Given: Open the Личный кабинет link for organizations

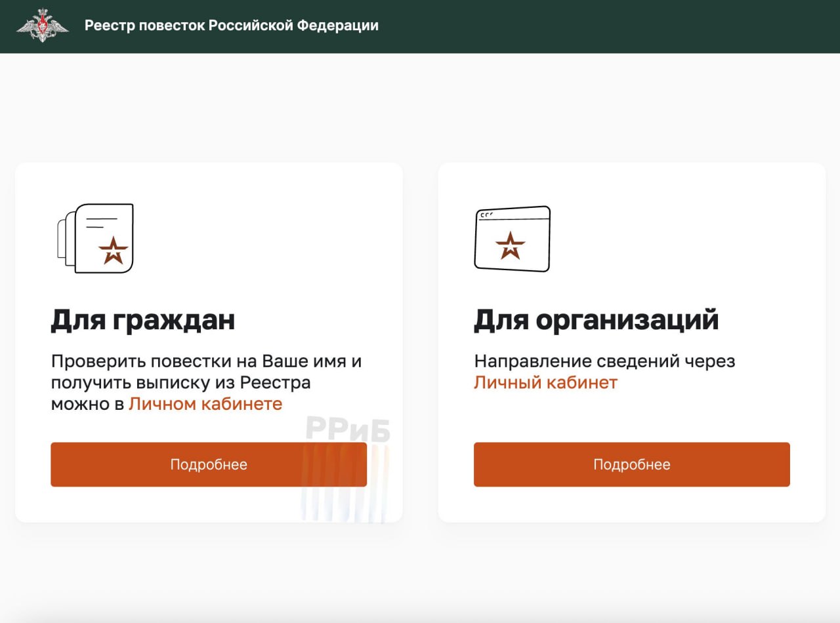Looking at the screenshot, I should tap(546, 382).
